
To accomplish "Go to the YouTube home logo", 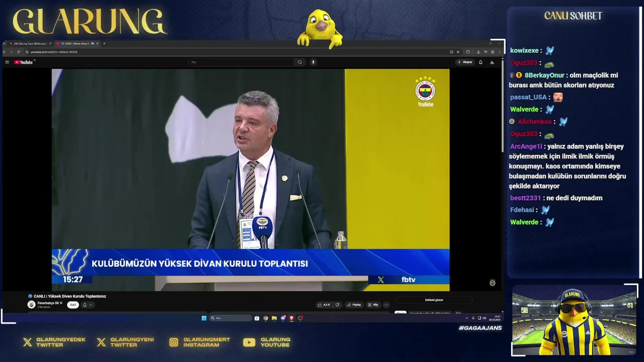I will point(24,62).
